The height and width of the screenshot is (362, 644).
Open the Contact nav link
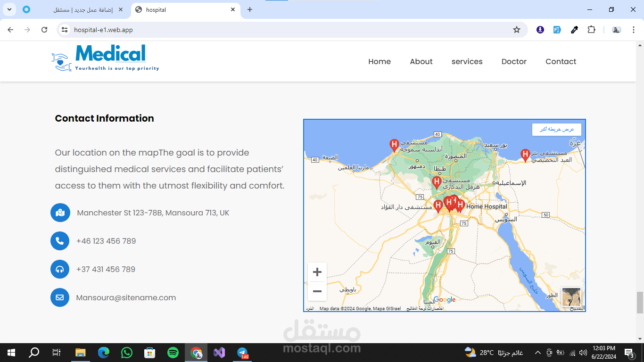click(561, 61)
